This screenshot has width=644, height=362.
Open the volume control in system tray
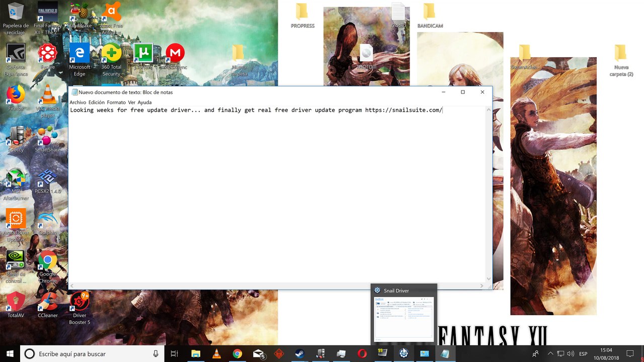click(570, 353)
